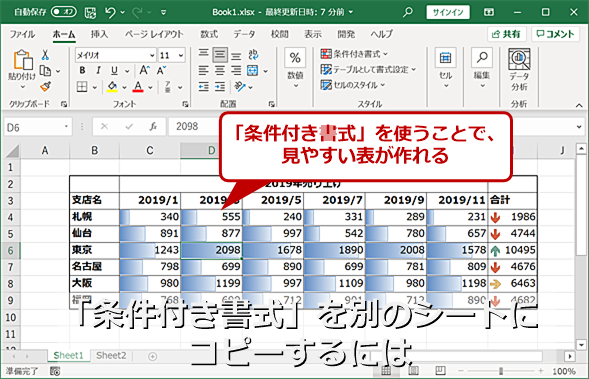This screenshot has width=589, height=379.
Task: Toggle Bold formatting
Action: pyautogui.click(x=82, y=71)
